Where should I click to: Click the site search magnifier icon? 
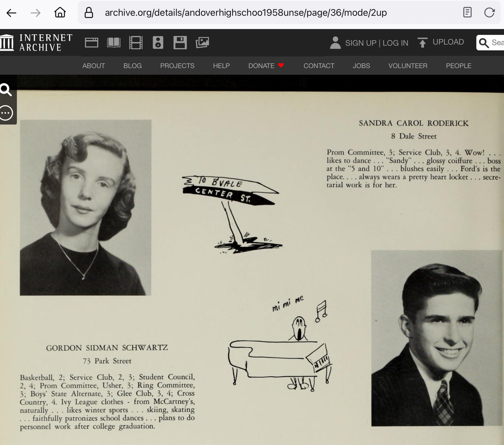484,43
